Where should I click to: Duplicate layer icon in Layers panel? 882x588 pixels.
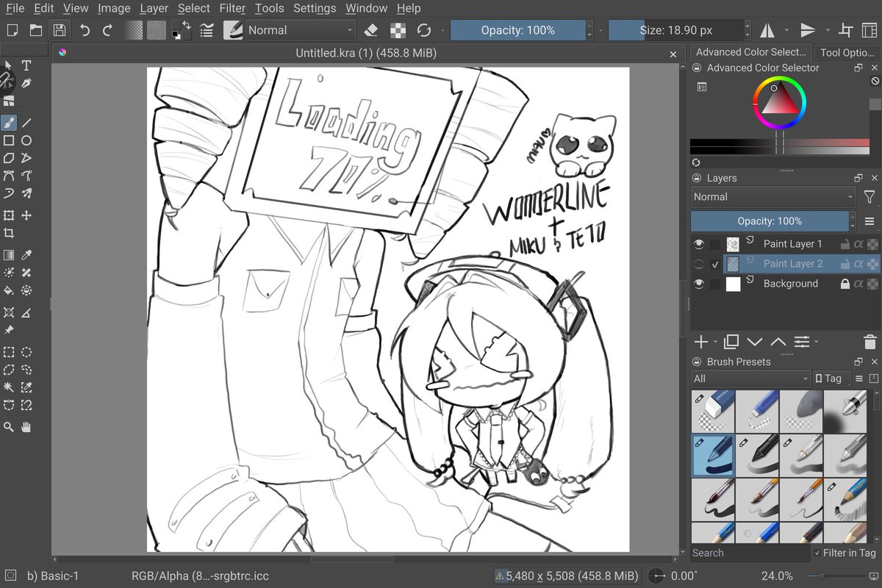coord(731,342)
